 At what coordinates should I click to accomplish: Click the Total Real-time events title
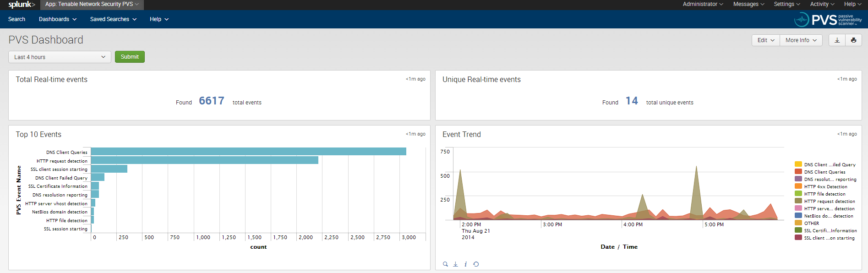52,80
